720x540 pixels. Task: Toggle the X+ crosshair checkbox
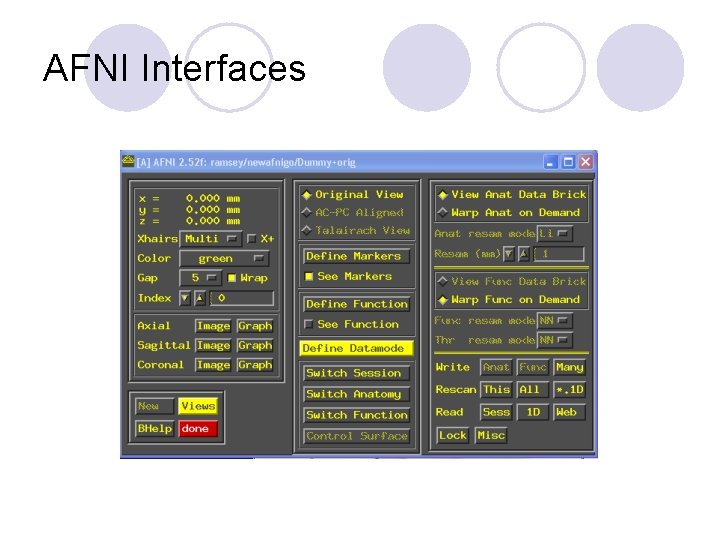pos(251,238)
